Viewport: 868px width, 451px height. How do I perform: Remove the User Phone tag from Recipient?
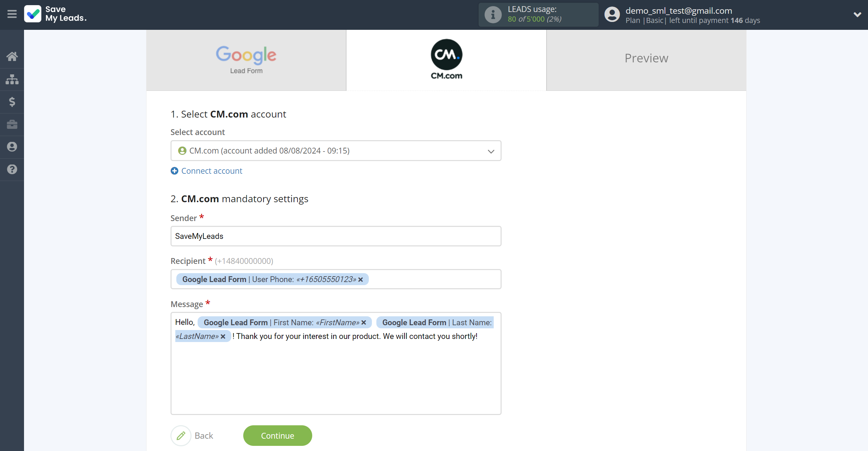361,280
